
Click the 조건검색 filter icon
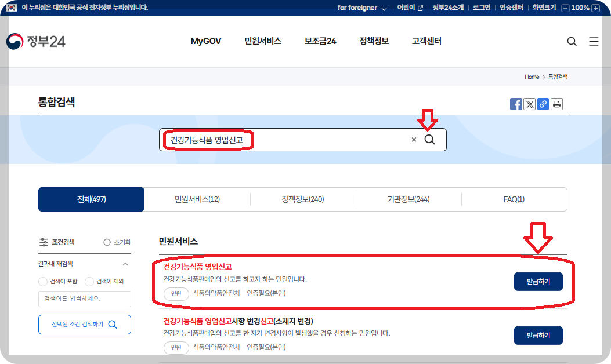(44, 242)
